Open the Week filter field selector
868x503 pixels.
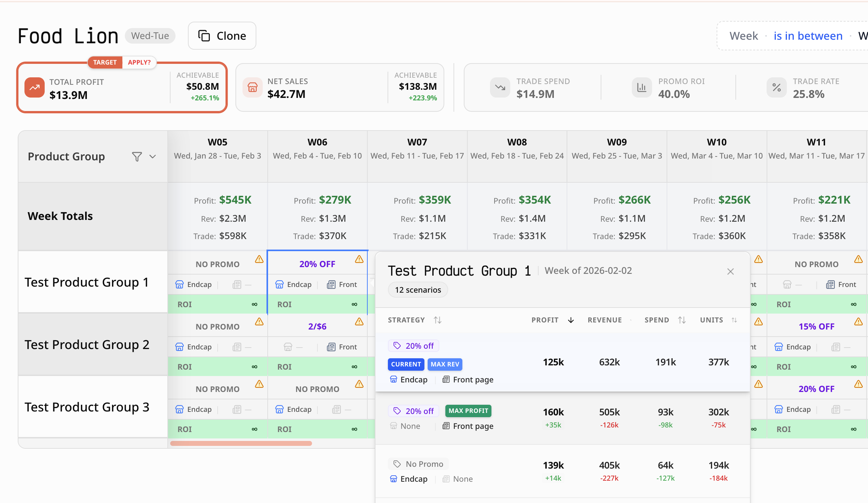coord(744,36)
